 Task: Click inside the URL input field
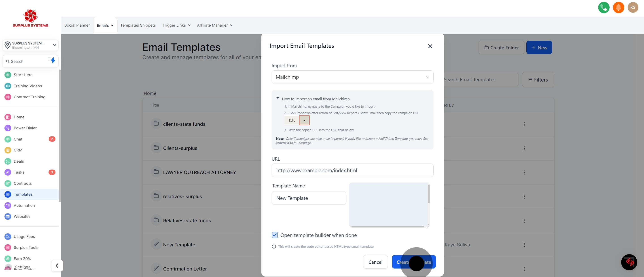tap(352, 170)
